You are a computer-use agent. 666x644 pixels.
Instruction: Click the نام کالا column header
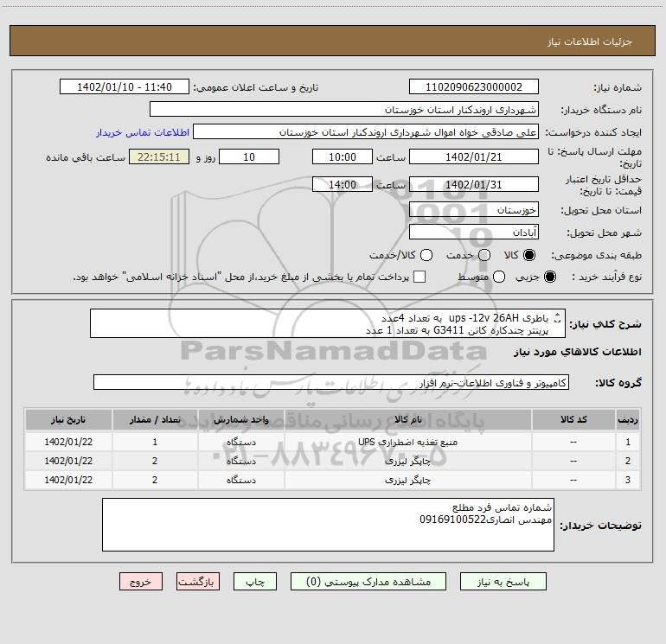click(x=407, y=420)
